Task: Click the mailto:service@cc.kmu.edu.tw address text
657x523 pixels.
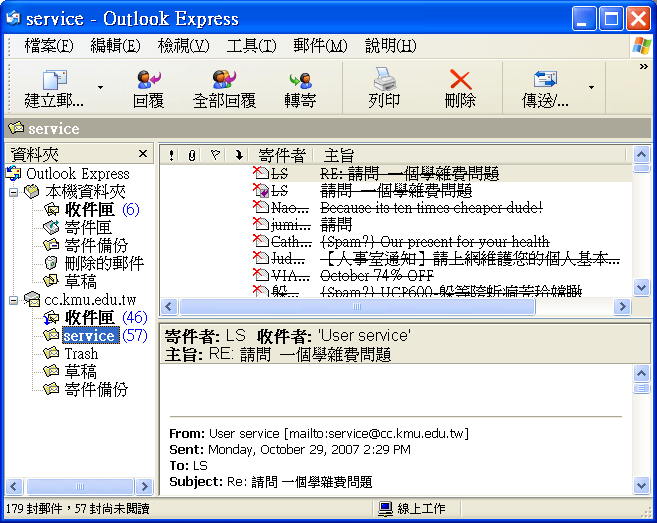Action: click(376, 433)
